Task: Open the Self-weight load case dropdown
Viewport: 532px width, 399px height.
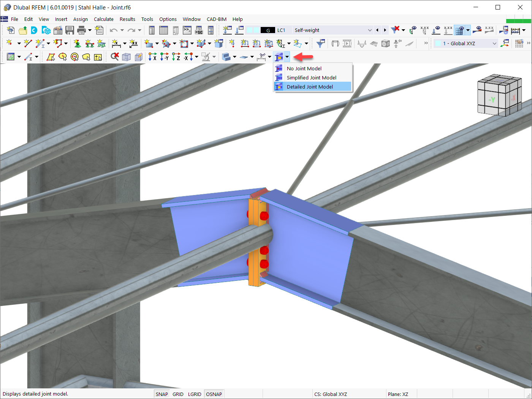Action: pyautogui.click(x=369, y=30)
